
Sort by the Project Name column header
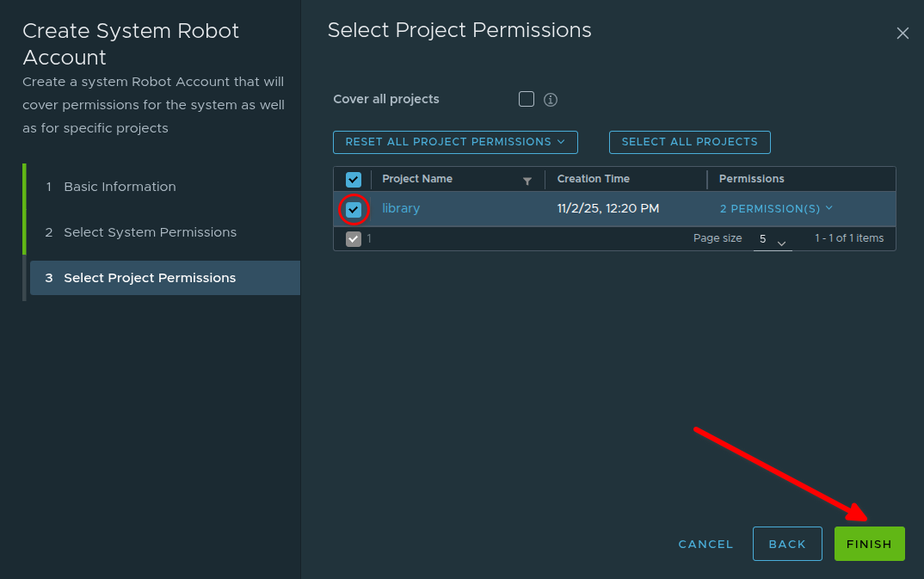pyautogui.click(x=417, y=179)
